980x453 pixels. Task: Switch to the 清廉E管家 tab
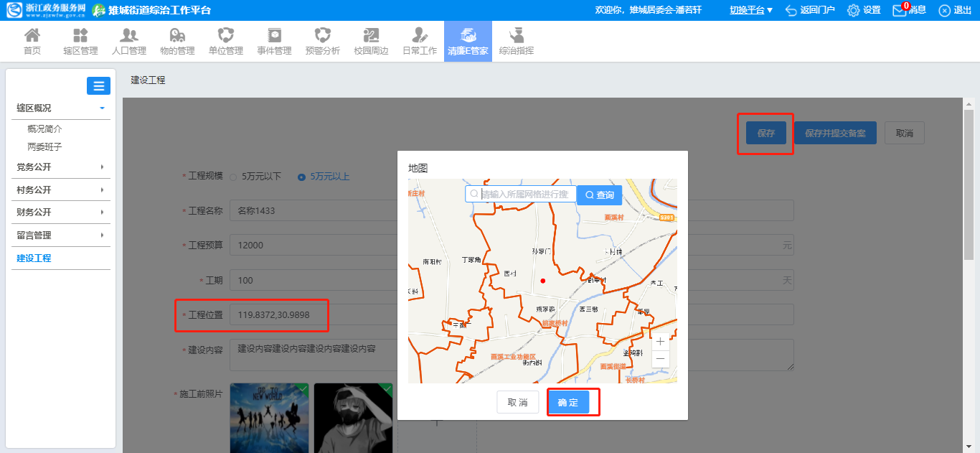pyautogui.click(x=468, y=41)
